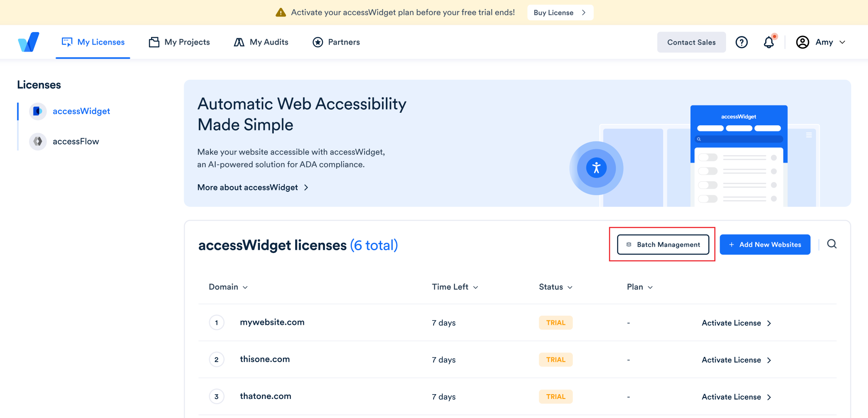Click the user avatar icon next to Amy
Image resolution: width=868 pixels, height=418 pixels.
click(802, 42)
